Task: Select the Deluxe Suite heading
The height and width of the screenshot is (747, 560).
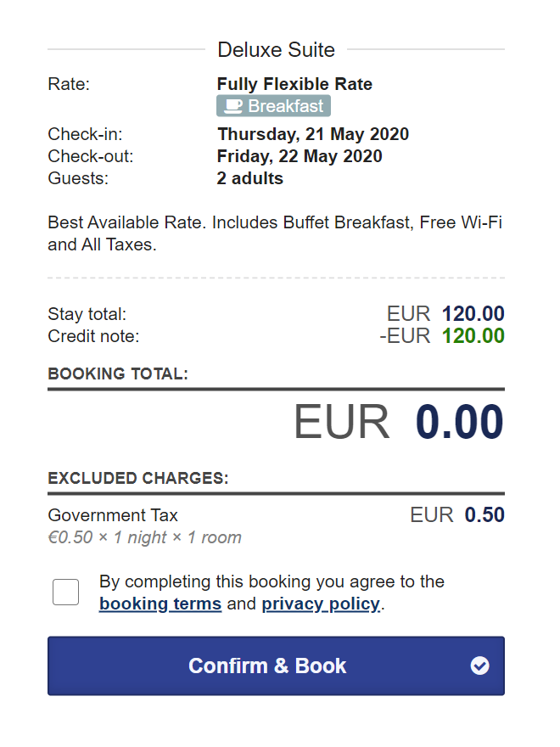Action: (277, 49)
